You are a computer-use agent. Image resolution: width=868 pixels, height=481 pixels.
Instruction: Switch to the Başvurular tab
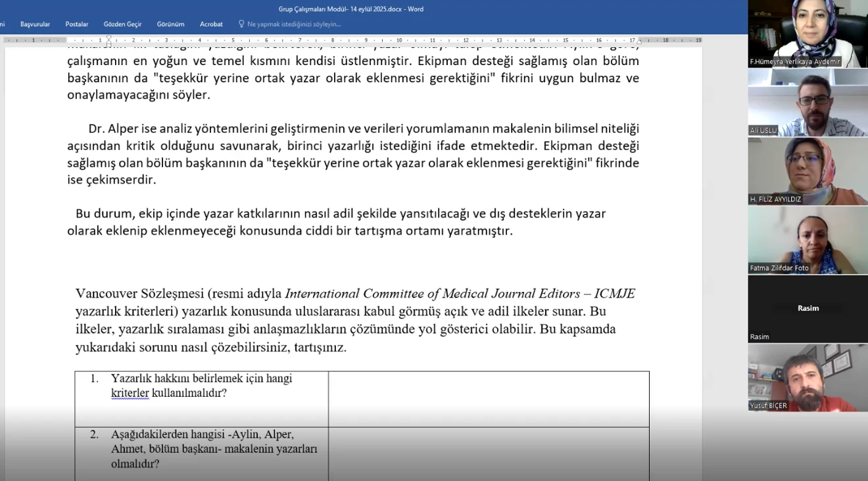point(35,23)
